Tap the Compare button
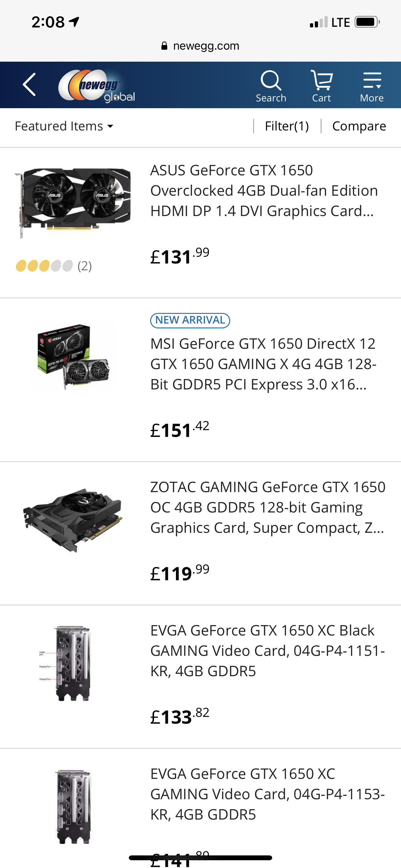This screenshot has width=401, height=868. point(359,126)
